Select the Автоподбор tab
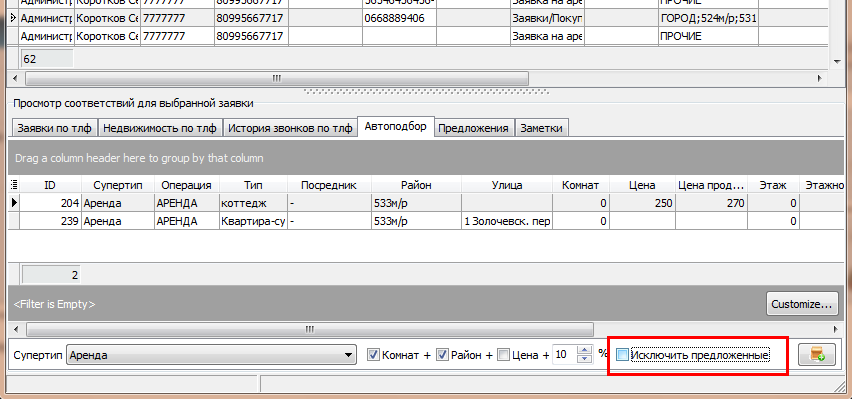 coord(396,127)
